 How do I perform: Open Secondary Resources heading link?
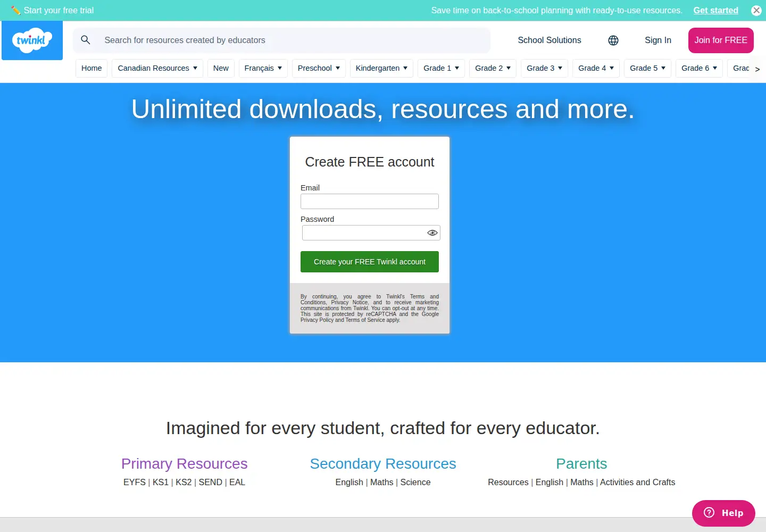[383, 464]
